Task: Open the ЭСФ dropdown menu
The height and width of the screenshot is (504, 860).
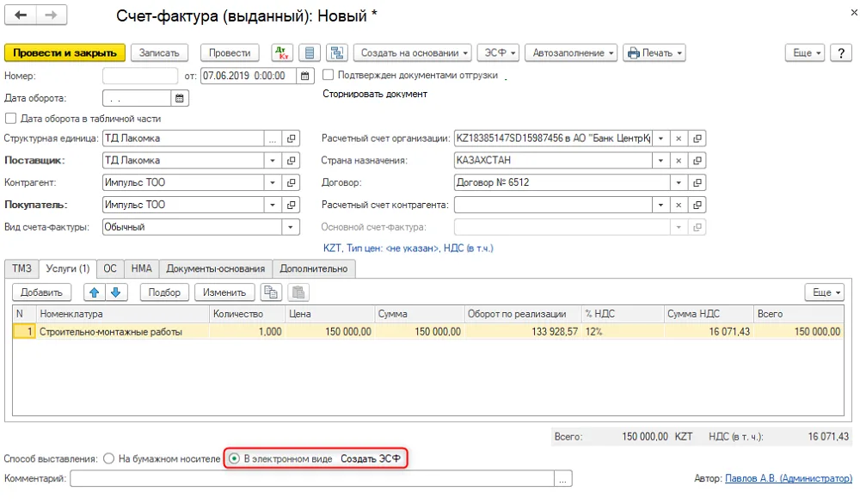Action: point(498,53)
